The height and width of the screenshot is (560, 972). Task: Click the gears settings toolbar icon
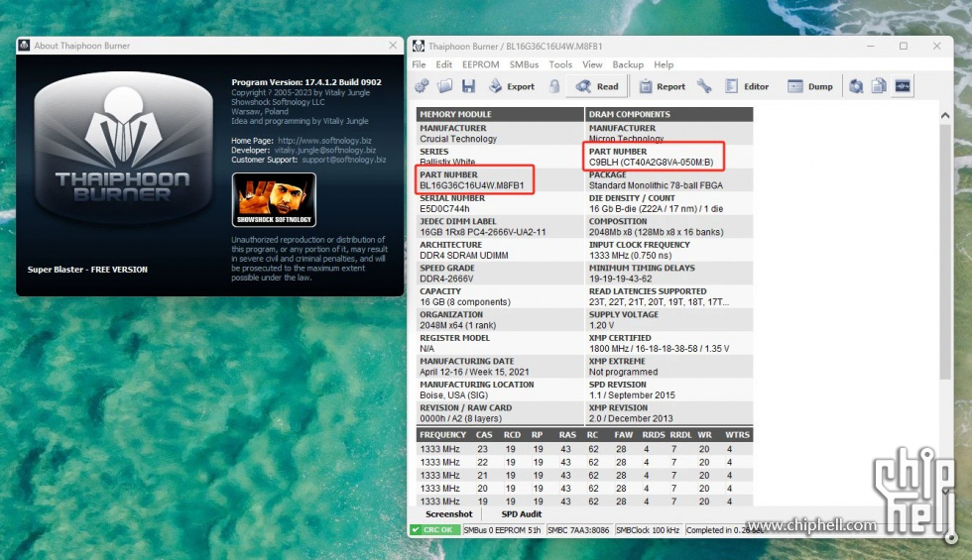pyautogui.click(x=423, y=86)
